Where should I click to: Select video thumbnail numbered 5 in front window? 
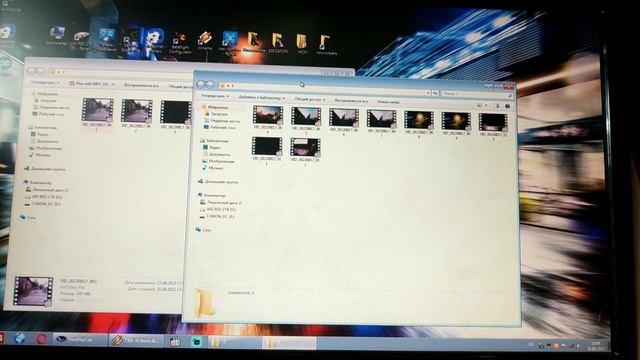[x=306, y=116]
